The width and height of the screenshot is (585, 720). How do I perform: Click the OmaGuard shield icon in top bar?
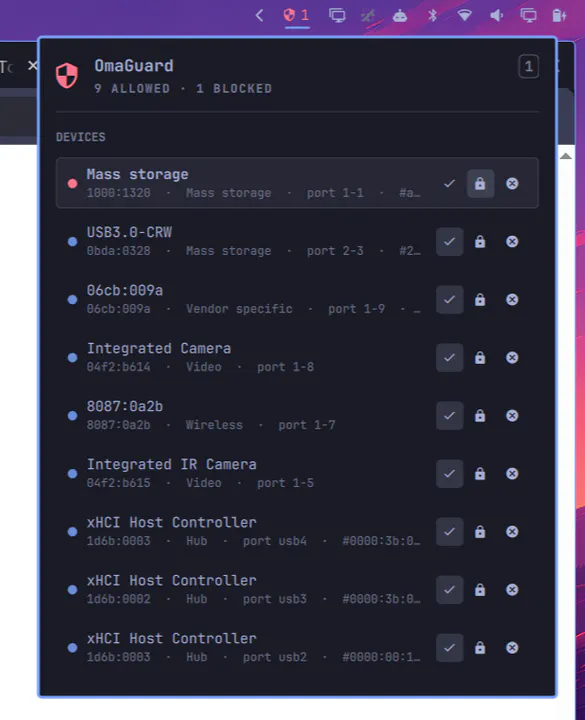[297, 15]
